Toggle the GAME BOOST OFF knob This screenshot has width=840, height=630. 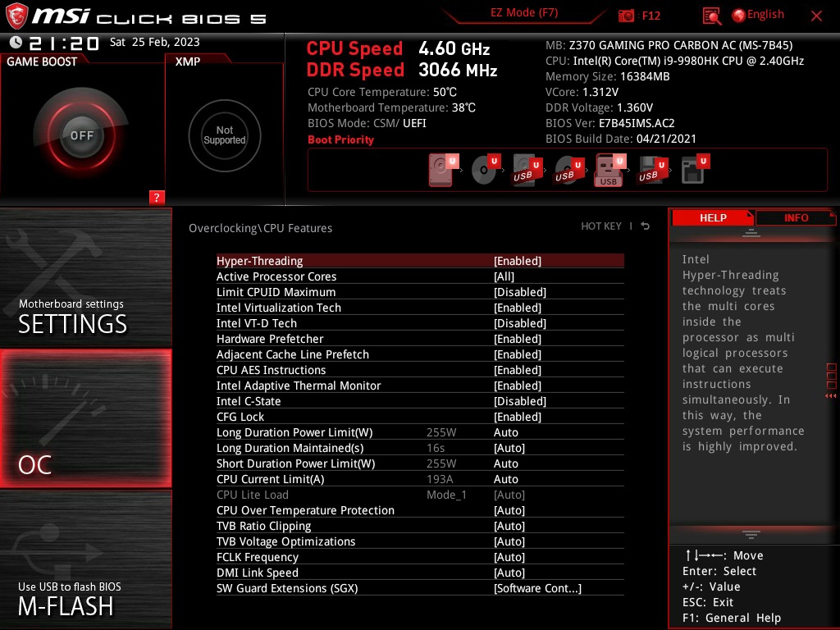[81, 135]
